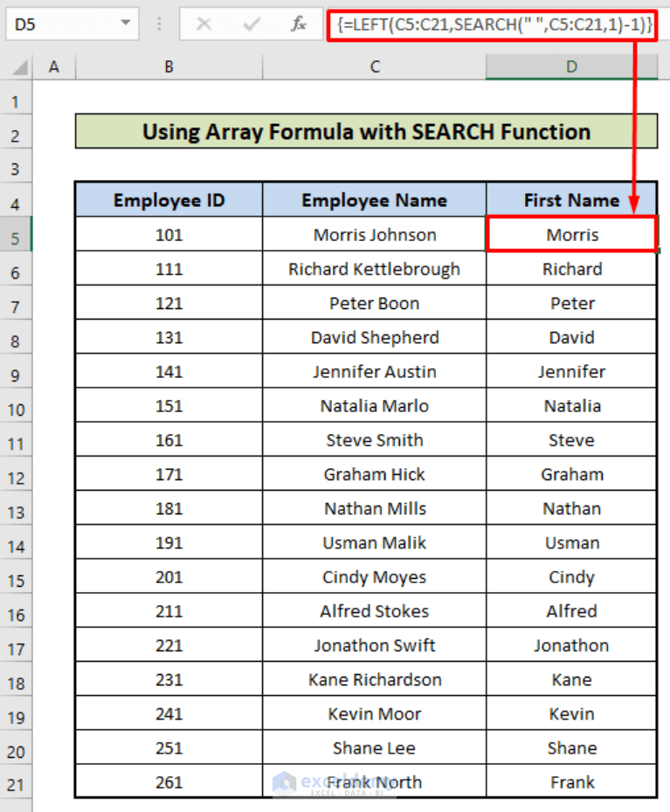
Task: Select cell containing ID 111
Action: click(x=169, y=269)
